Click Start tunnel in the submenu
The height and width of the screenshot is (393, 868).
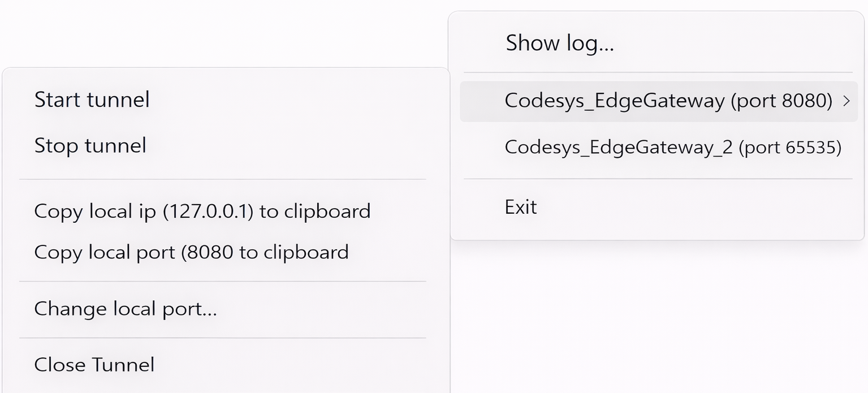coord(92,100)
